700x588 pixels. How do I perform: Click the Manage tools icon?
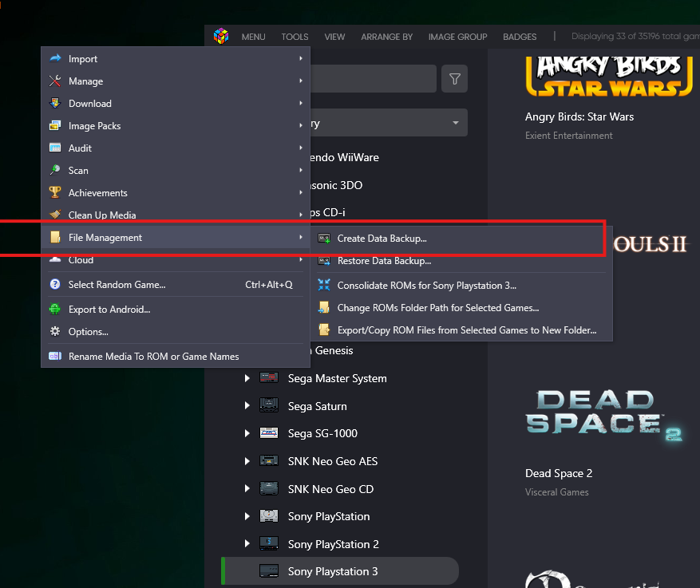coord(55,81)
